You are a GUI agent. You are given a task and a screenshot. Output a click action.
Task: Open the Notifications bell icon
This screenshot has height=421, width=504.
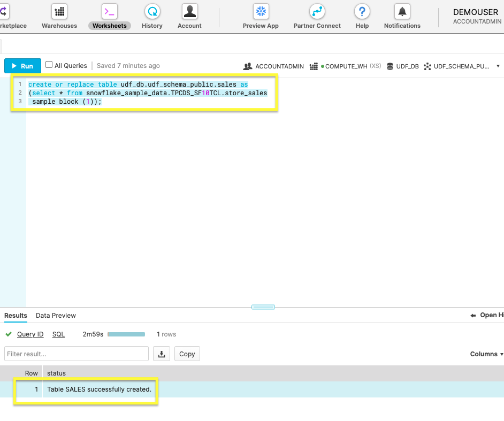point(402,12)
